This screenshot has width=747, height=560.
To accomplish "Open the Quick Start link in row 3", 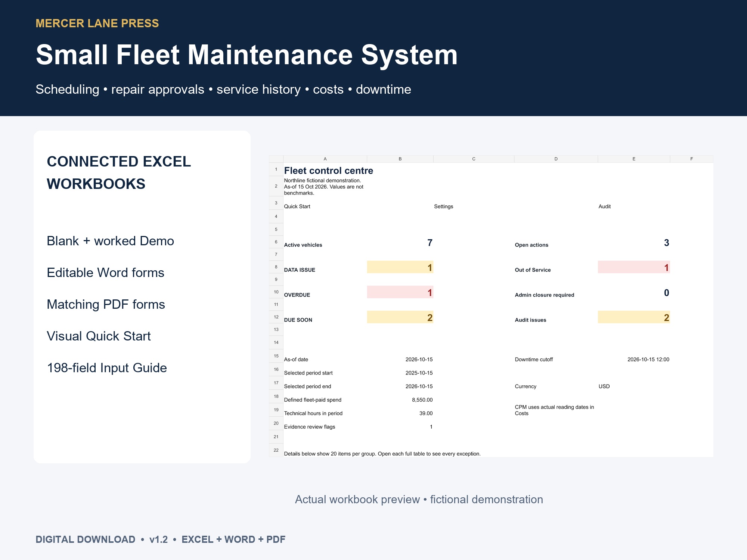I will tap(297, 206).
